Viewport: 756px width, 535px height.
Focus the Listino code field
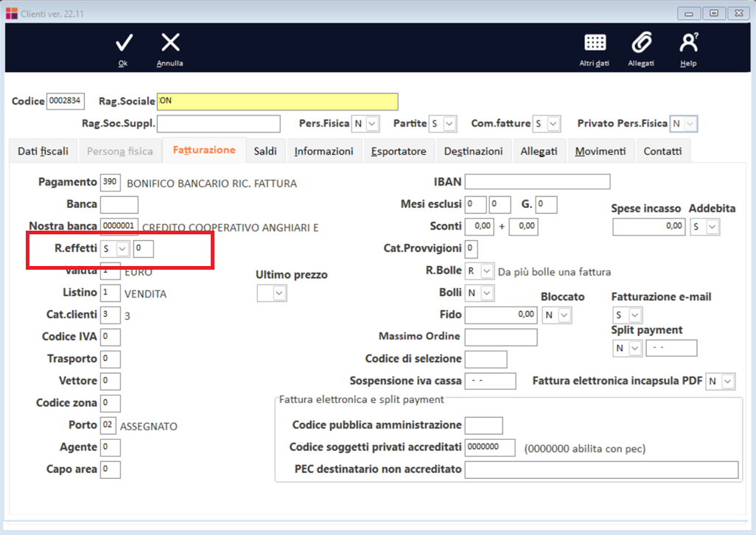tap(111, 293)
